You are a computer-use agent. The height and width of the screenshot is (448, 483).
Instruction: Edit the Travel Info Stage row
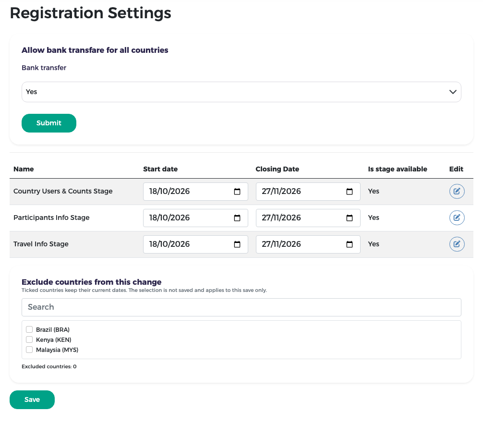tap(457, 244)
